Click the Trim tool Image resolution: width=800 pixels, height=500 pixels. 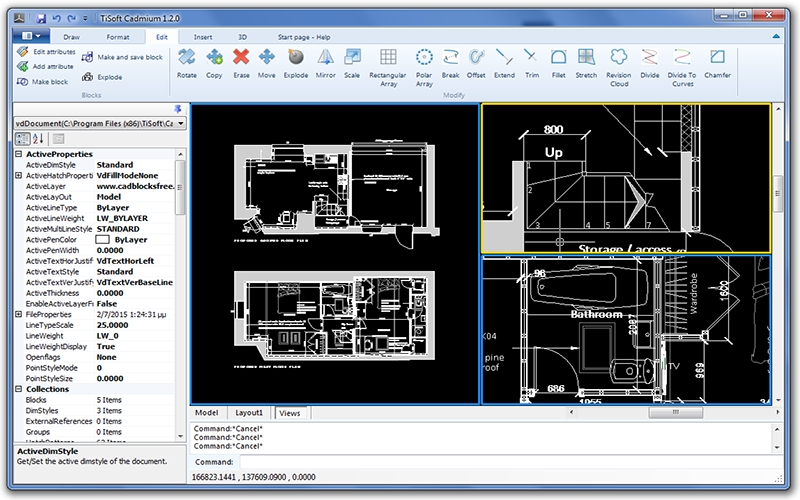tap(532, 63)
